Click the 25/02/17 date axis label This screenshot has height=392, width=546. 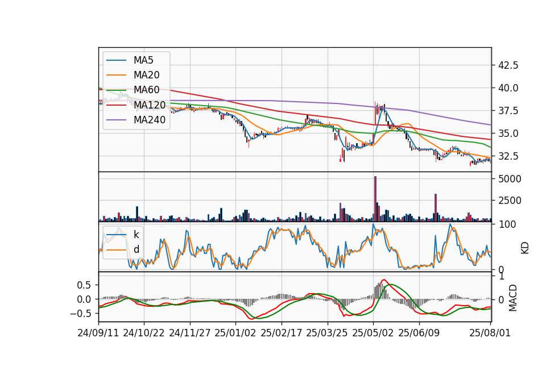[282, 333]
